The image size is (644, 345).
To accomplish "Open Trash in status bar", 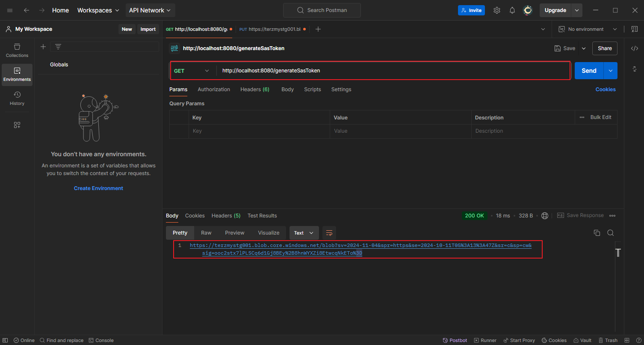I will pos(608,340).
